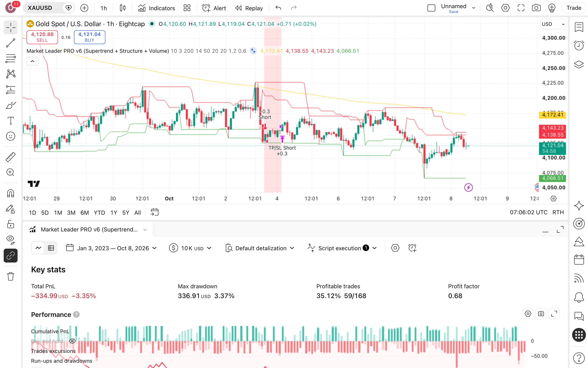Toggle hide all drawings eye icon

[x=10, y=240]
